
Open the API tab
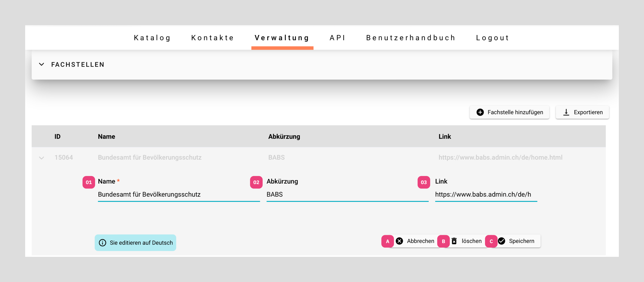[x=338, y=38]
